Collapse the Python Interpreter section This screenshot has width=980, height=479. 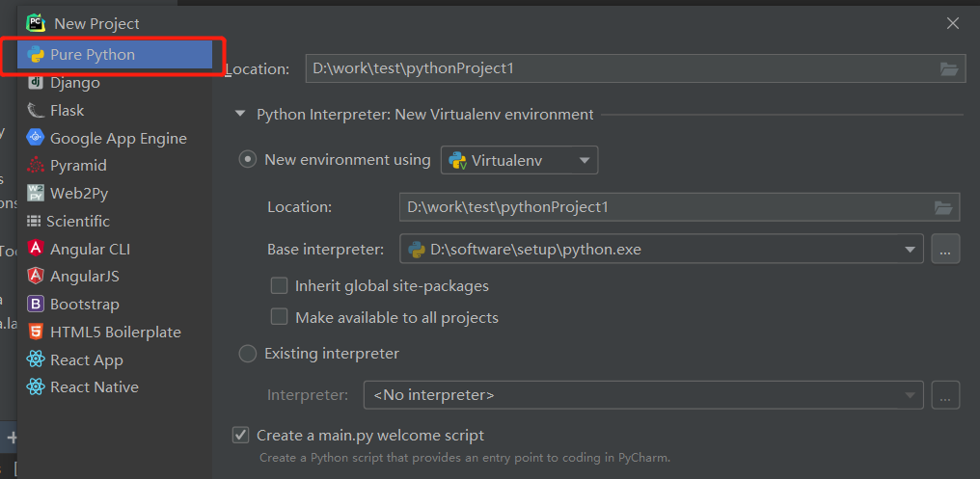pos(240,115)
